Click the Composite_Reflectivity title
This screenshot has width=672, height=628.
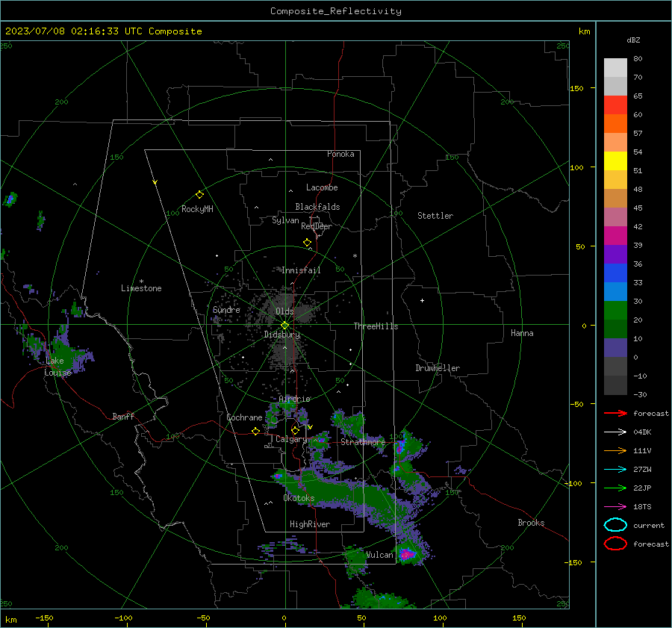tap(336, 11)
